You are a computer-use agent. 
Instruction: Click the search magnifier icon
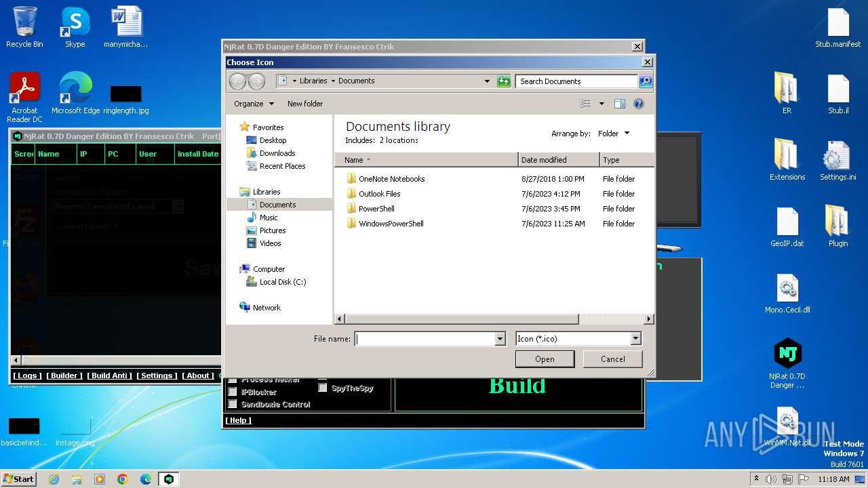click(646, 81)
